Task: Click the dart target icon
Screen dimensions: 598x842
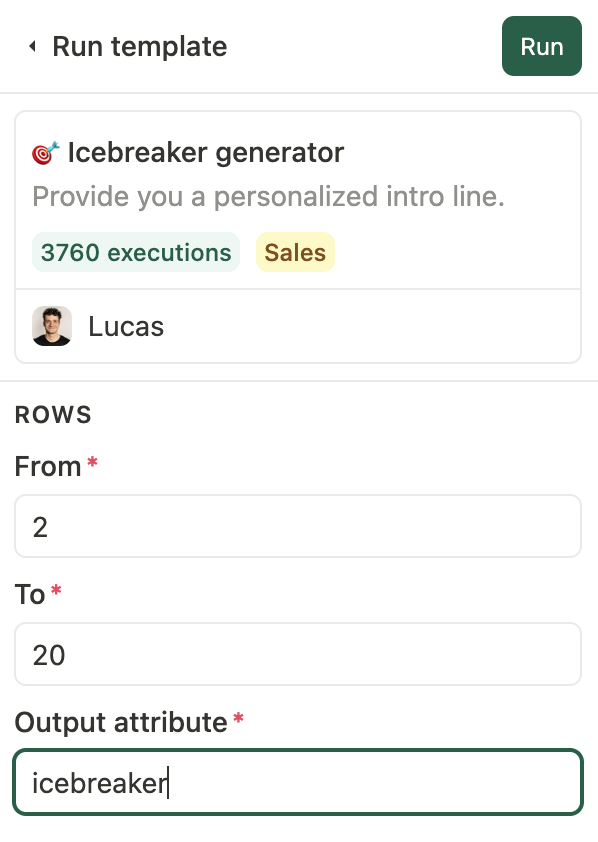Action: tap(46, 153)
